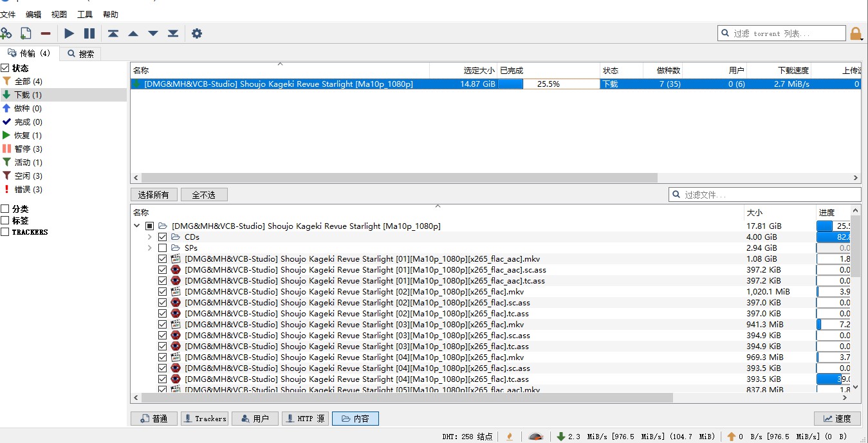Move torrent to top of queue
The width and height of the screenshot is (868, 443).
[x=113, y=33]
